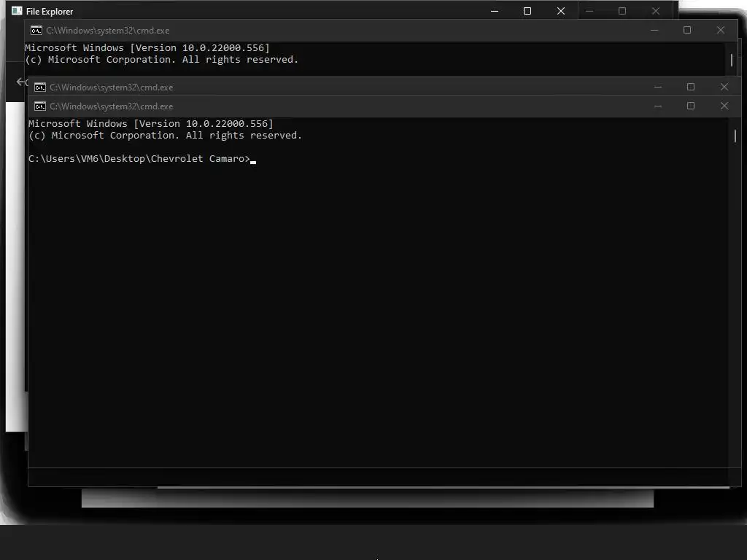747x560 pixels.
Task: Close the front Chevrolet Camaro cmd window
Action: (724, 106)
